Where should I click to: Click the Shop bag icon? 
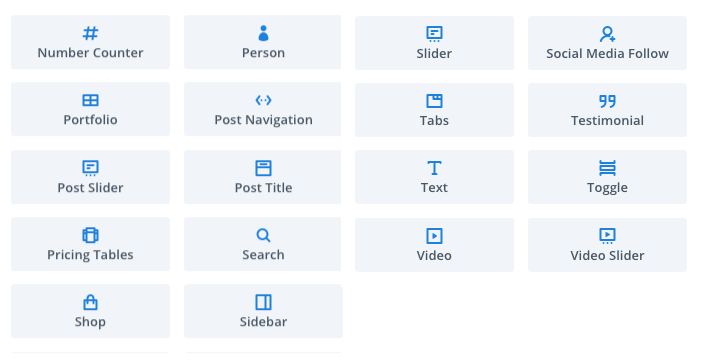(90, 302)
